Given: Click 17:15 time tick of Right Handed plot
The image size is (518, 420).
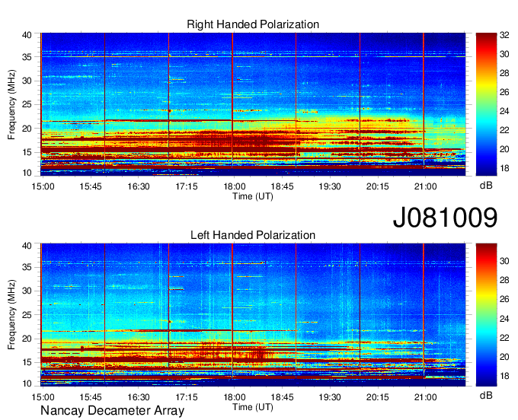Looking at the screenshot, I should 187,186.
